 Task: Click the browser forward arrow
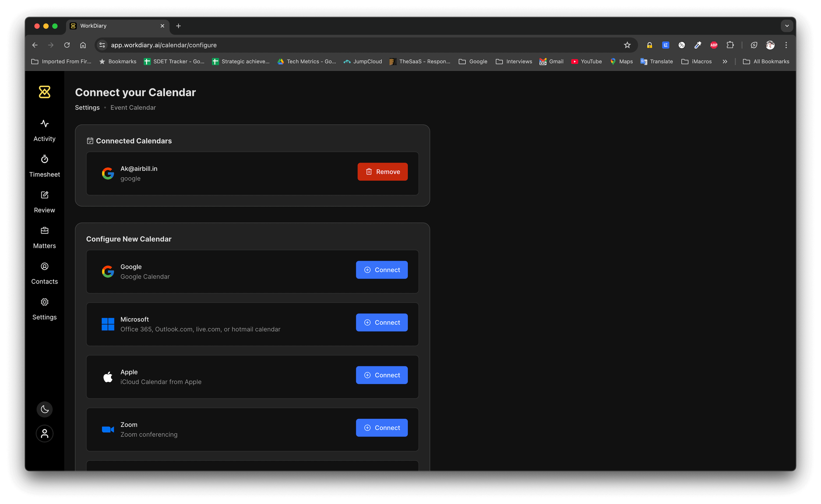coord(51,45)
